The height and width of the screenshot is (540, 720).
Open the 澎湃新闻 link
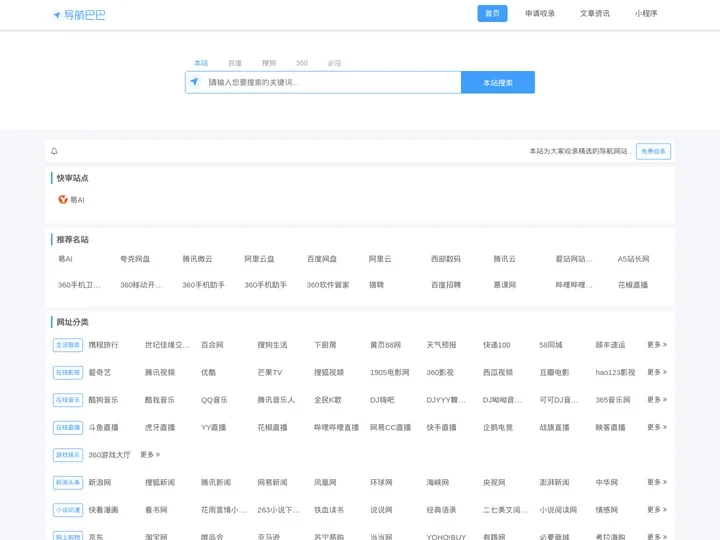click(x=554, y=483)
